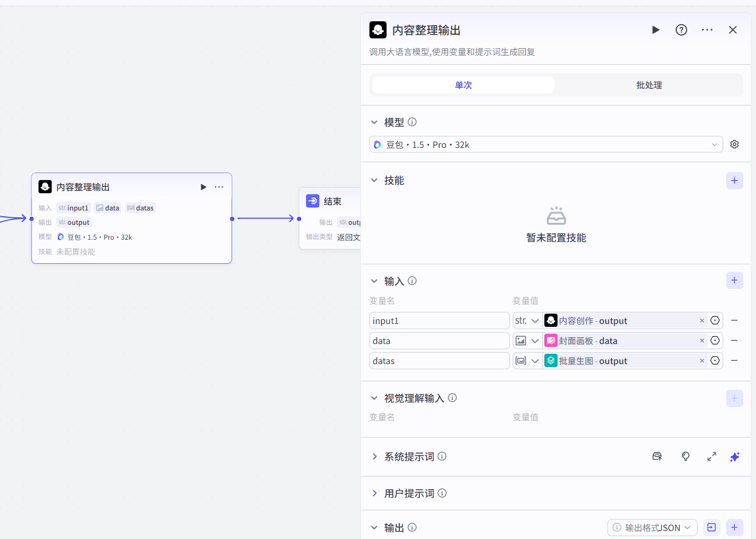
Task: Collapse the 技能 section
Action: tap(374, 180)
